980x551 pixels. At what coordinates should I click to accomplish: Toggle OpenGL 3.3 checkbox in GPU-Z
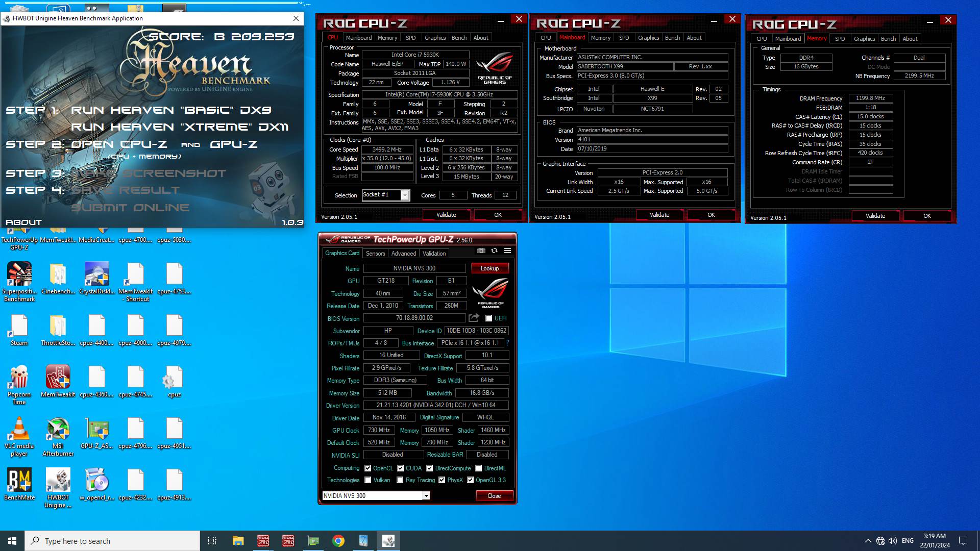pos(470,480)
